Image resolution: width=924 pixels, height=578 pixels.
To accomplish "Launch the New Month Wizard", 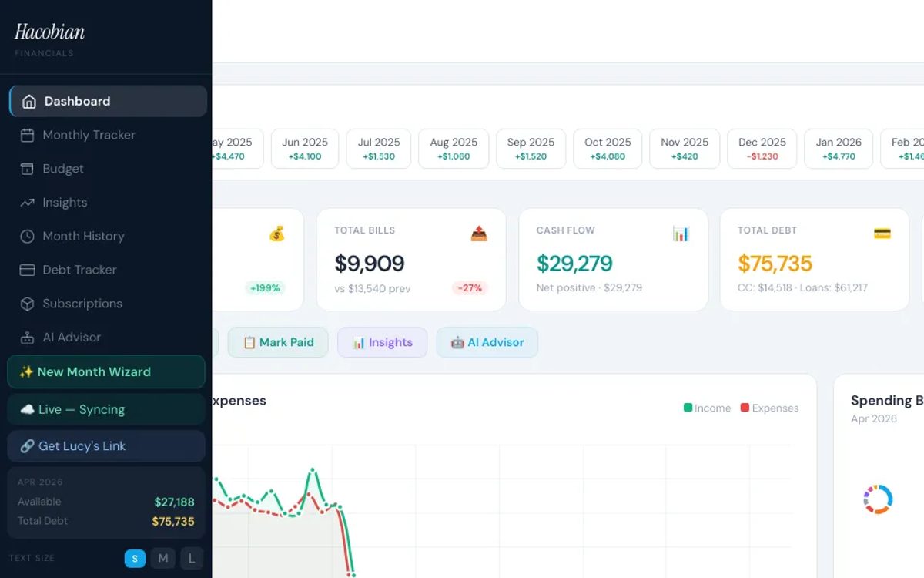I will click(106, 371).
